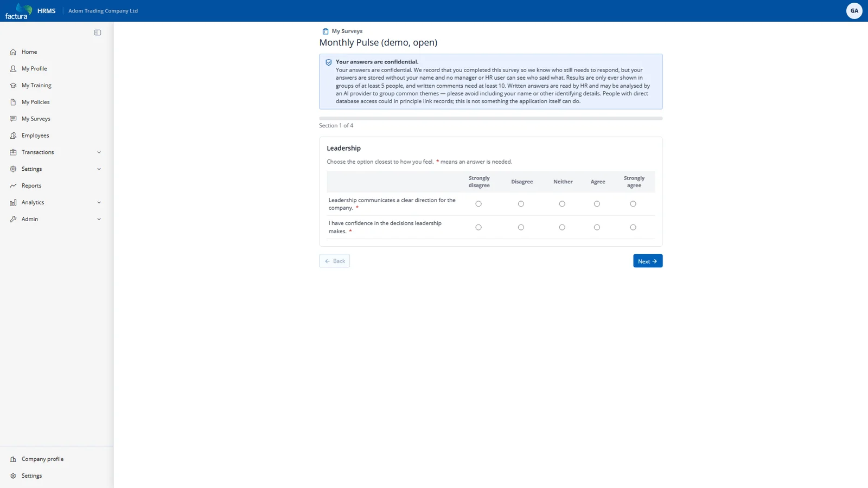Click the Employees people icon

(x=13, y=136)
